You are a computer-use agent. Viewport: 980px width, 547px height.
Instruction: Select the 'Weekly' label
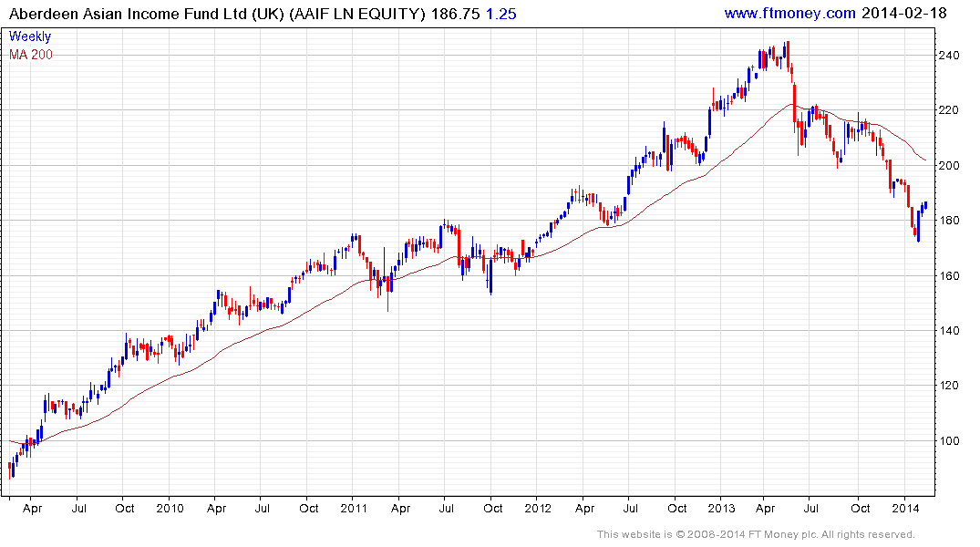coord(30,36)
